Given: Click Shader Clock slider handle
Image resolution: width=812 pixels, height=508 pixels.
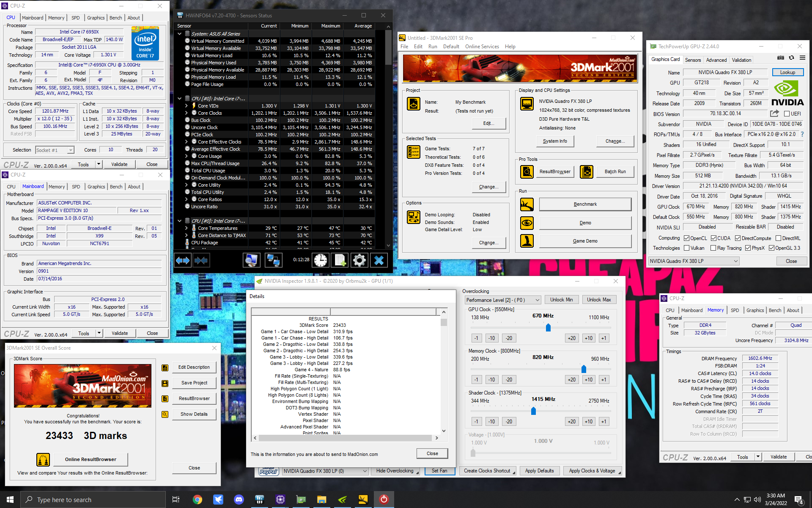Looking at the screenshot, I should 533,411.
